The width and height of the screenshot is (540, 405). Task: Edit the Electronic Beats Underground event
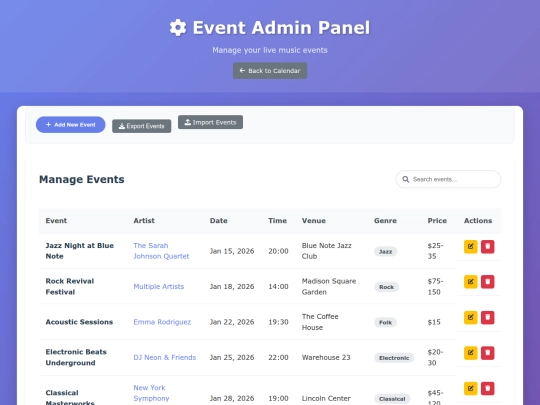click(x=470, y=353)
